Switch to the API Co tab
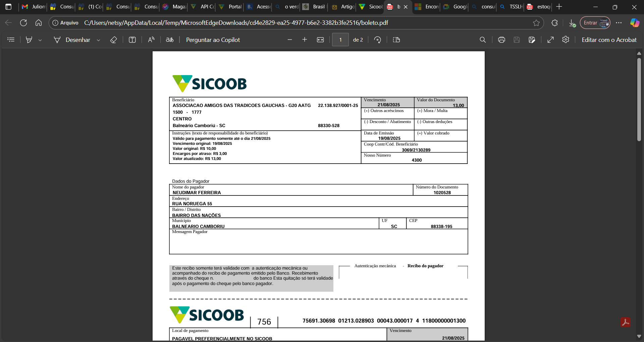The width and height of the screenshot is (644, 342). 202,7
